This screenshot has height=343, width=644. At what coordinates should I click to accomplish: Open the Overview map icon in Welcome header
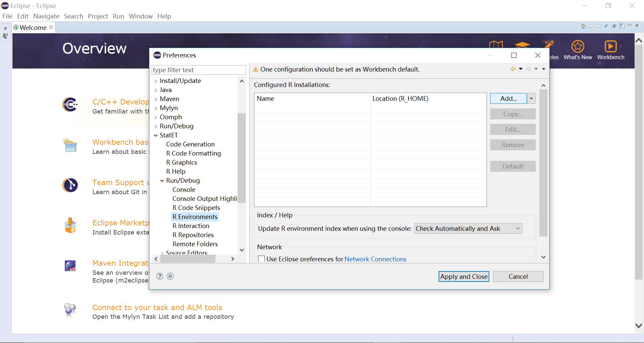[x=496, y=45]
